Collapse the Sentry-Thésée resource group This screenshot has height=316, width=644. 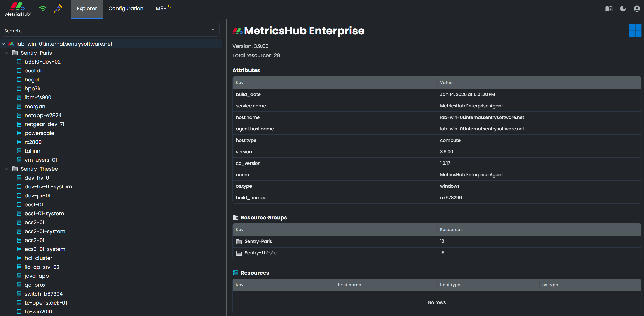[x=7, y=169]
